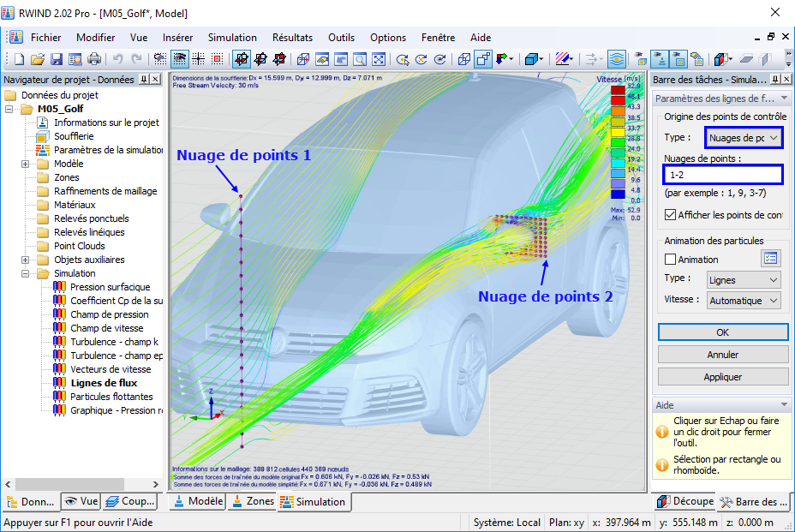Image resolution: width=795 pixels, height=532 pixels.
Task: Close the Navigateur de projet panel
Action: click(156, 79)
